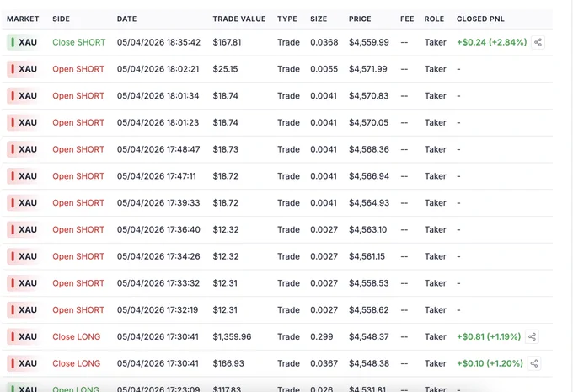The image size is (573, 392).
Task: Select price $4,570.05
Action: pyautogui.click(x=369, y=122)
